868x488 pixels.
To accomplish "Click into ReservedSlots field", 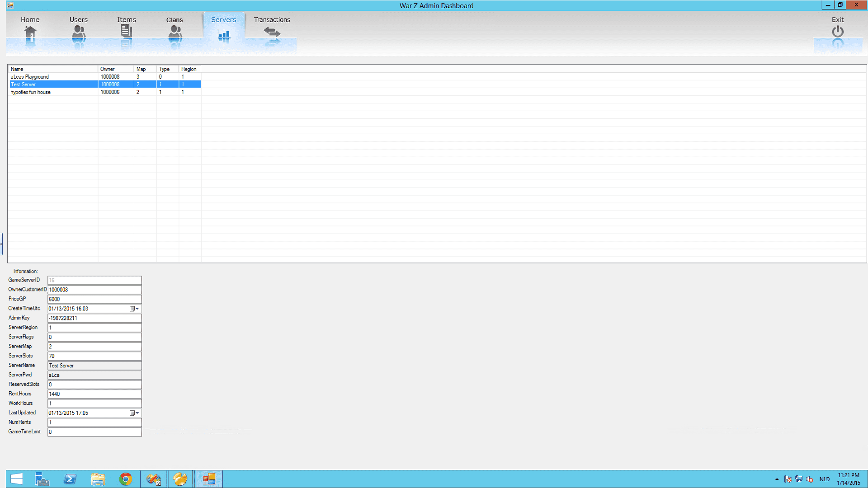I will tap(94, 385).
